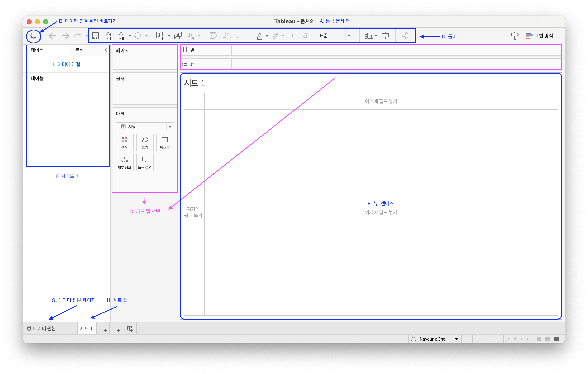Click the 데이터에 연결 link
Viewport: 588px width, 374px height.
(67, 64)
